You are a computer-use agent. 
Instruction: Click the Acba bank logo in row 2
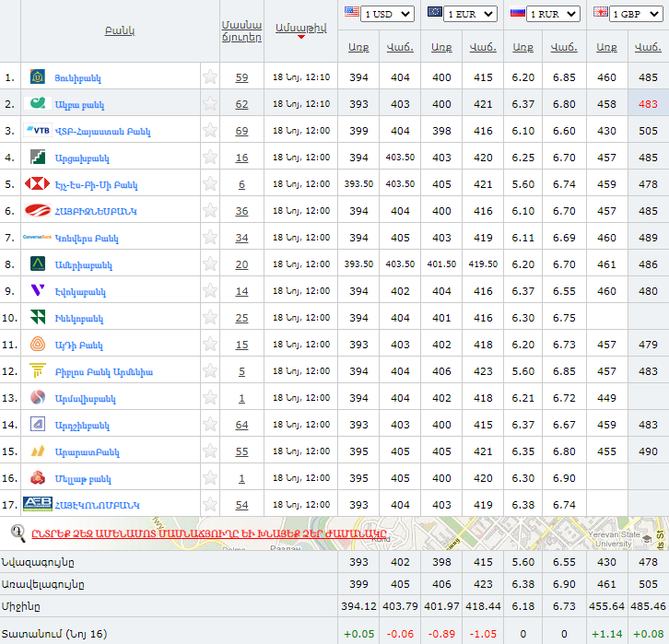click(x=38, y=103)
